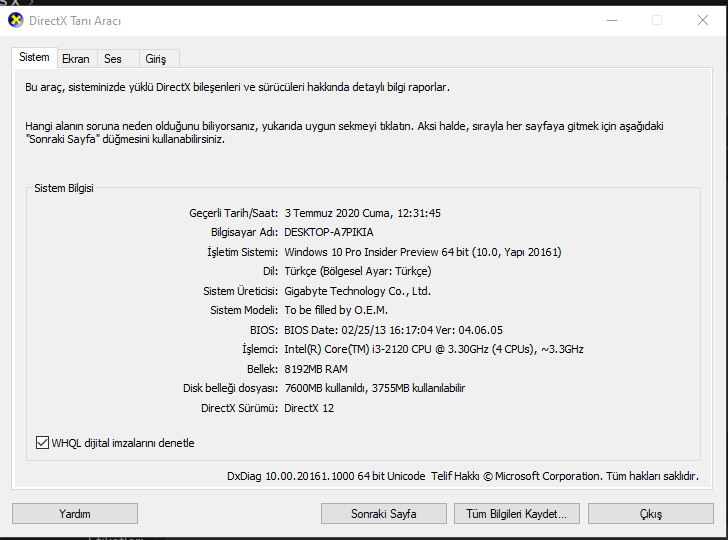The height and width of the screenshot is (540, 728).
Task: Click the Sistem Üreticisi Gigabyte value
Action: pos(357,291)
